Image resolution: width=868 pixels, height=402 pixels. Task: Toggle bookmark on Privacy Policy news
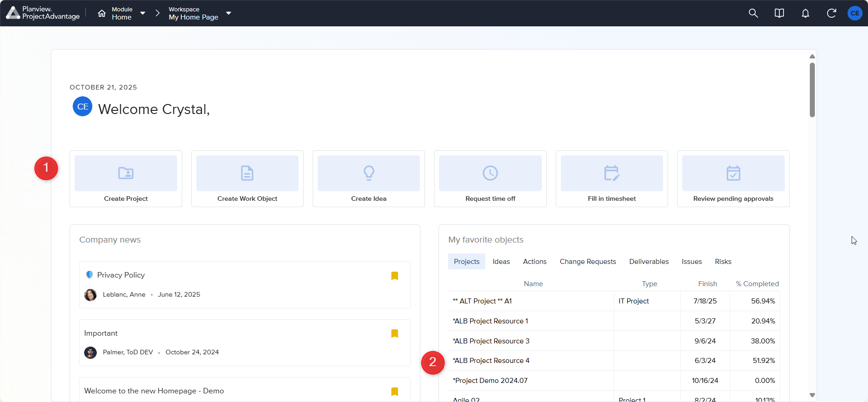[394, 276]
